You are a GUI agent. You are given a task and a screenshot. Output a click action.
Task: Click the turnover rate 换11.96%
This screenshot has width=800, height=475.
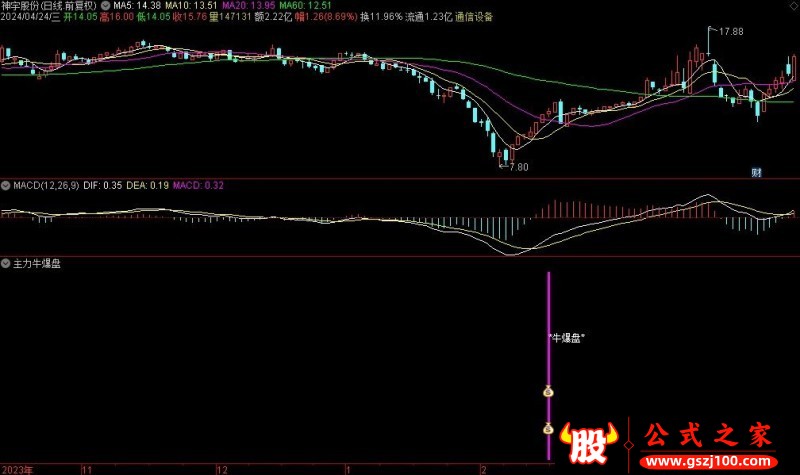coord(381,17)
